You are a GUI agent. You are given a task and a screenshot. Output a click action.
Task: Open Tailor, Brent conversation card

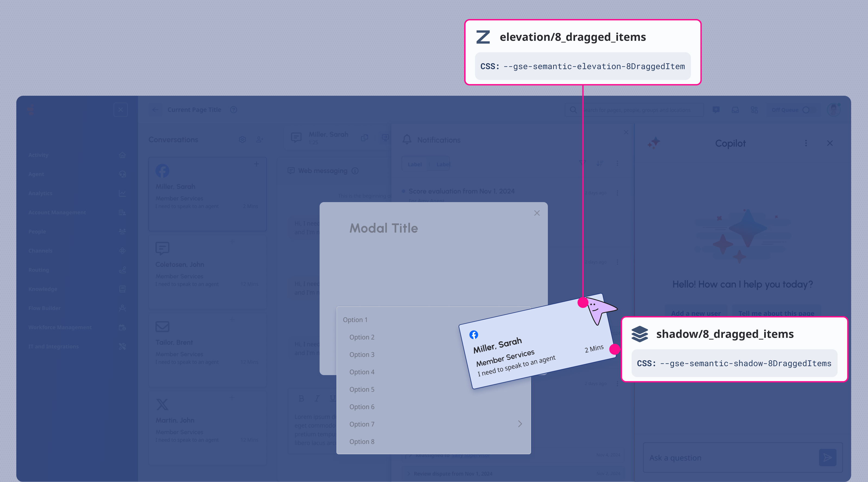[208, 350]
